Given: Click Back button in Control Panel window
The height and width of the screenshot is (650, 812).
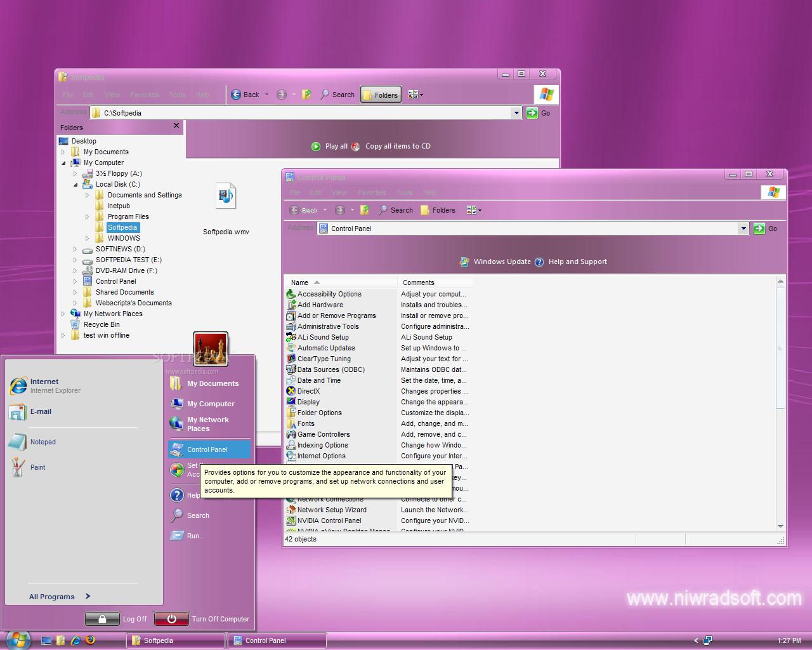Looking at the screenshot, I should pyautogui.click(x=304, y=210).
